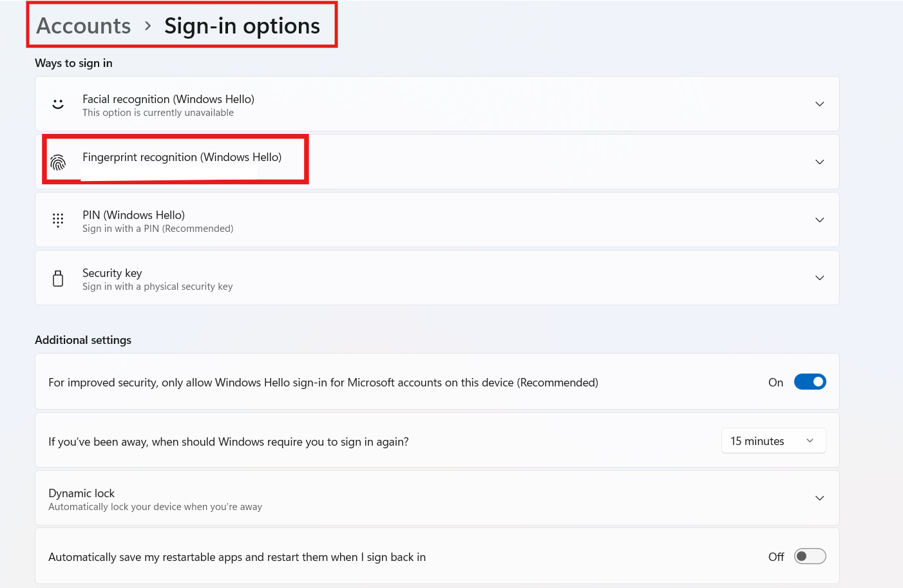Click the Facial recognition smiley icon

pos(58,104)
